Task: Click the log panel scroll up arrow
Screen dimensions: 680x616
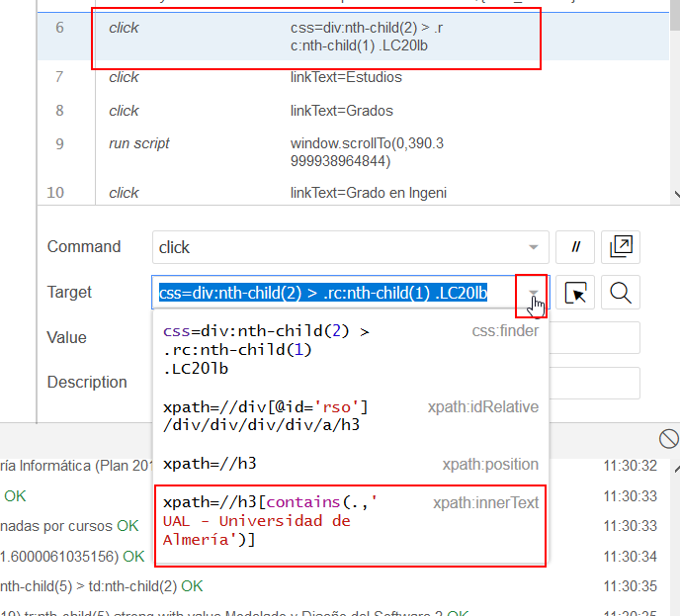Action: [x=677, y=469]
